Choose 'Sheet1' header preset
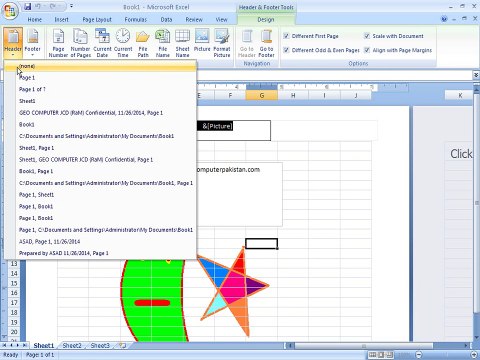 pyautogui.click(x=100, y=101)
